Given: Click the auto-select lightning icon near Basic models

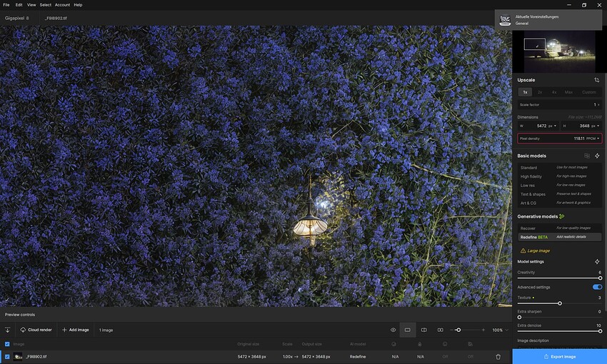Looking at the screenshot, I should [597, 156].
